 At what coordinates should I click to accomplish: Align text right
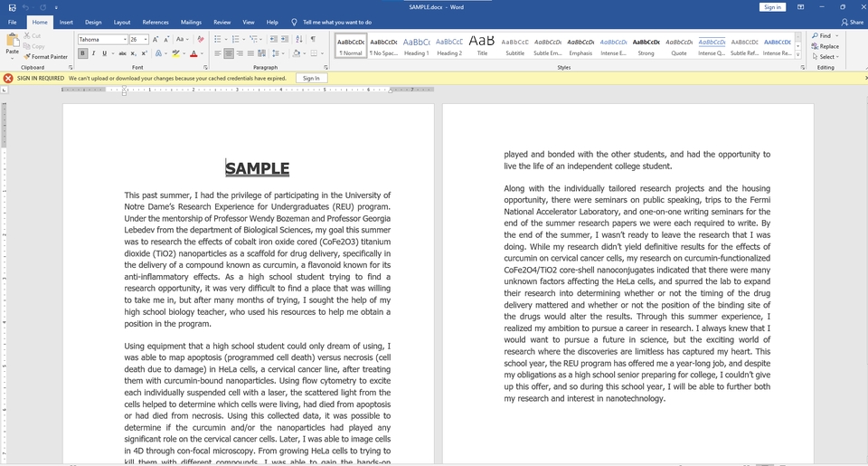coord(240,53)
